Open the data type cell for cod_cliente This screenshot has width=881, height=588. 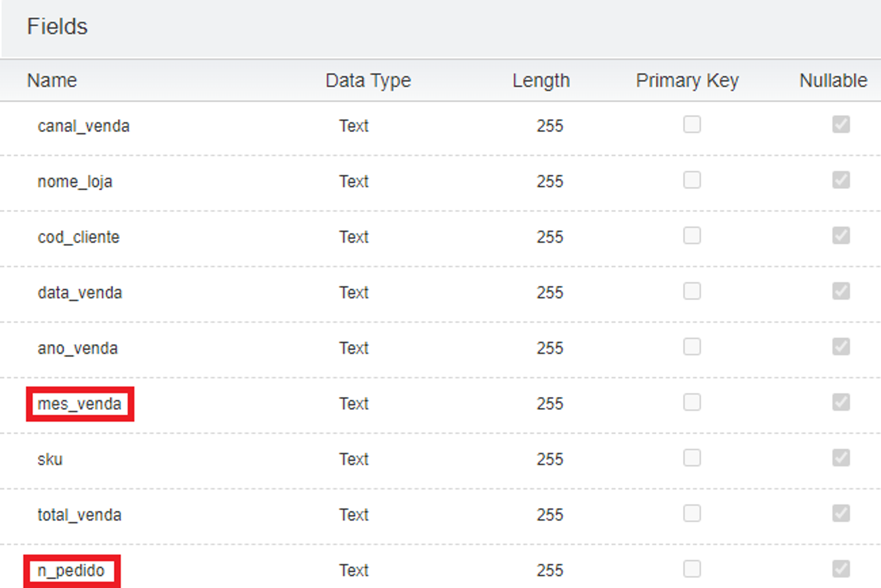point(353,237)
